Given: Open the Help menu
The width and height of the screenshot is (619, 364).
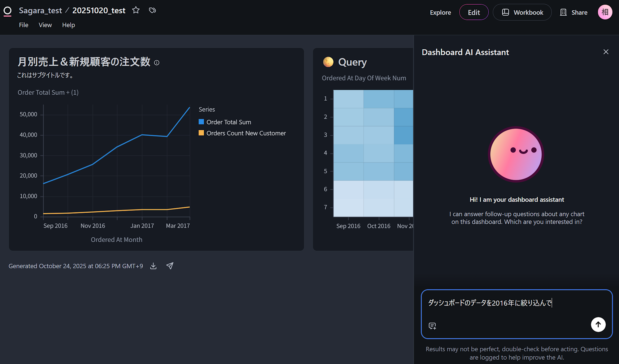Looking at the screenshot, I should pyautogui.click(x=68, y=25).
